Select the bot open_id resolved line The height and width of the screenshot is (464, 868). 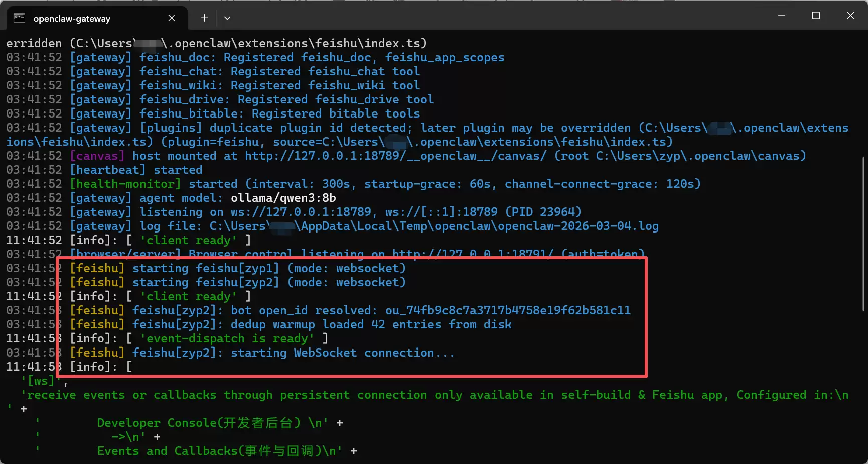351,310
